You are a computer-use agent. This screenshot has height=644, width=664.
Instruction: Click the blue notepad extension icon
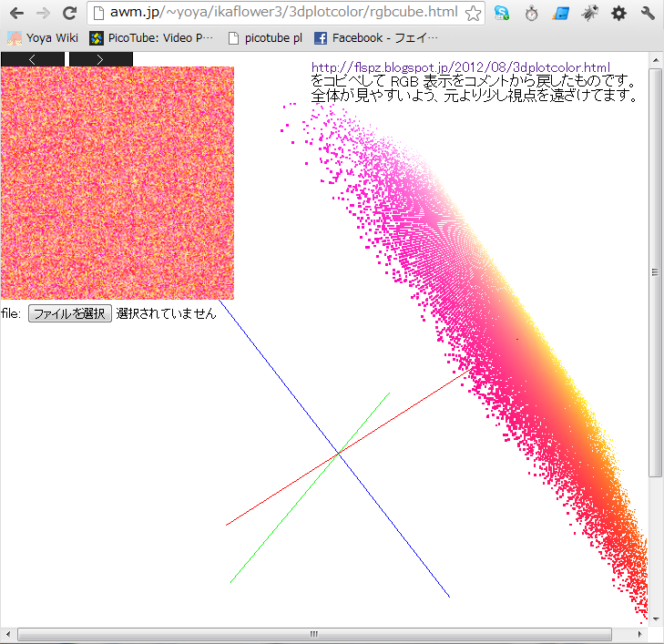(560, 14)
